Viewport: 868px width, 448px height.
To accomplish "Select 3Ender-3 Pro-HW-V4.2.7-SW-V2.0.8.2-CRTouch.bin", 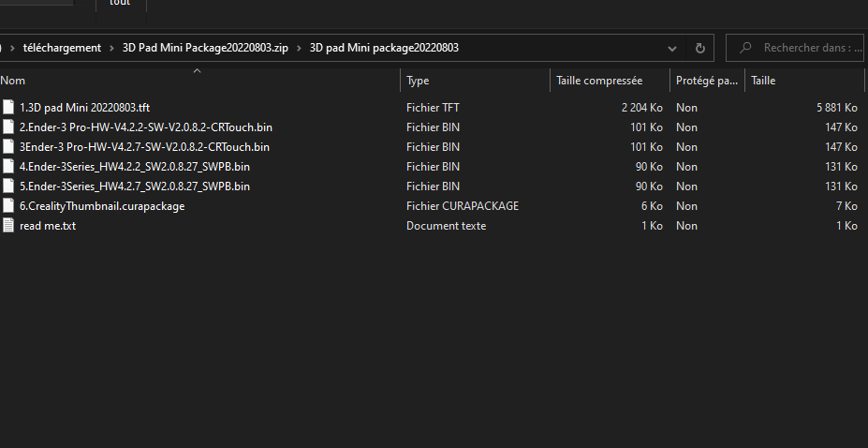I will tap(144, 147).
